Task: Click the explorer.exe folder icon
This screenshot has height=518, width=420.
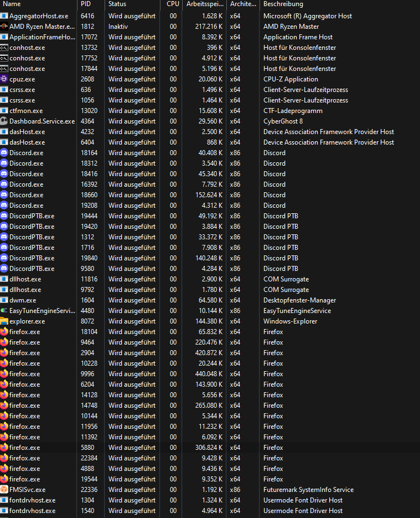Action: tap(4, 321)
